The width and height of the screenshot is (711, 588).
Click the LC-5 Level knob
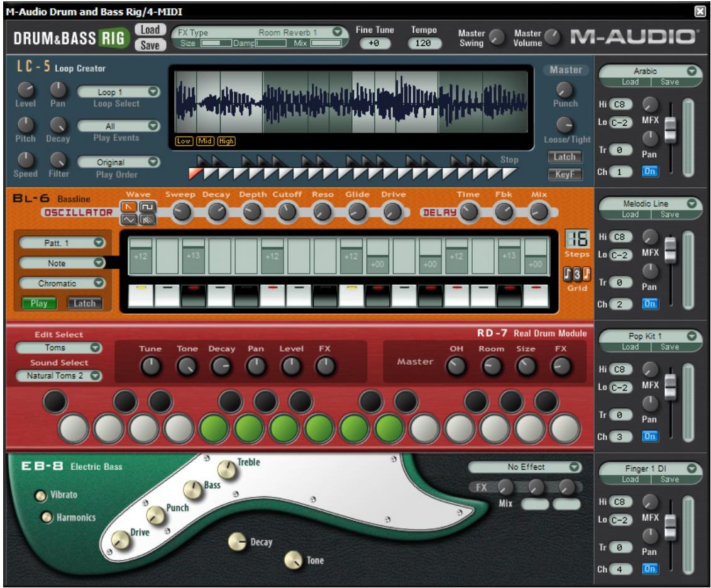(x=26, y=90)
